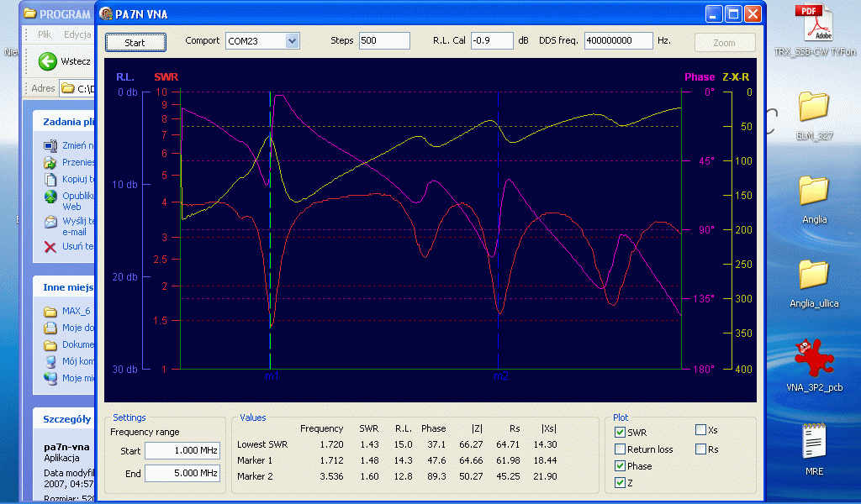Open the Anglia_ullica desktop folder
This screenshot has width=861, height=504.
(813, 275)
